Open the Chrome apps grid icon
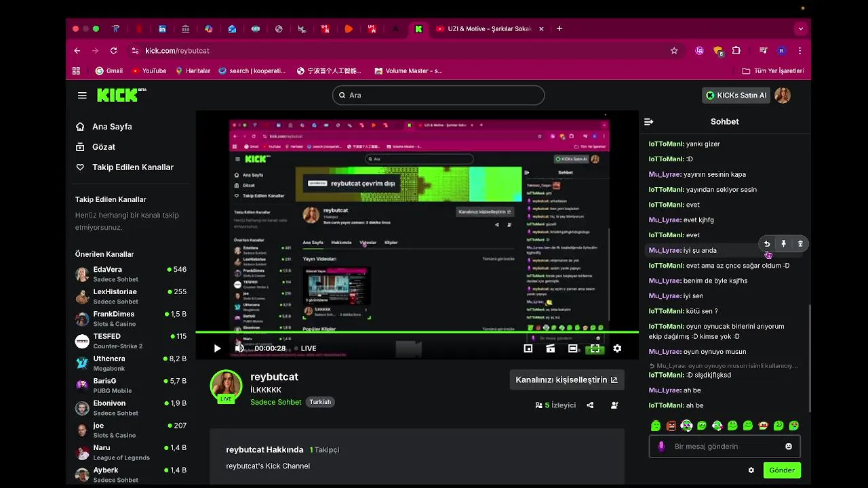The image size is (868, 488). click(76, 70)
